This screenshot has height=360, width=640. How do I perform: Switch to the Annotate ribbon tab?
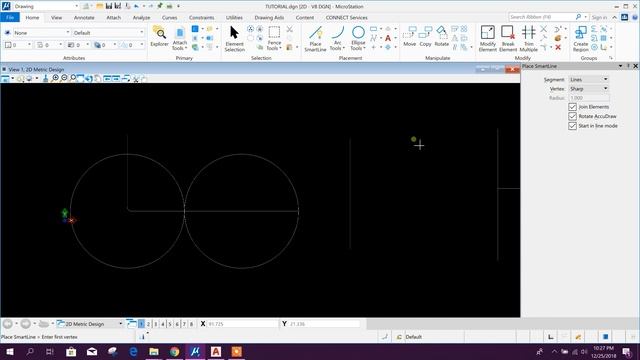84,18
